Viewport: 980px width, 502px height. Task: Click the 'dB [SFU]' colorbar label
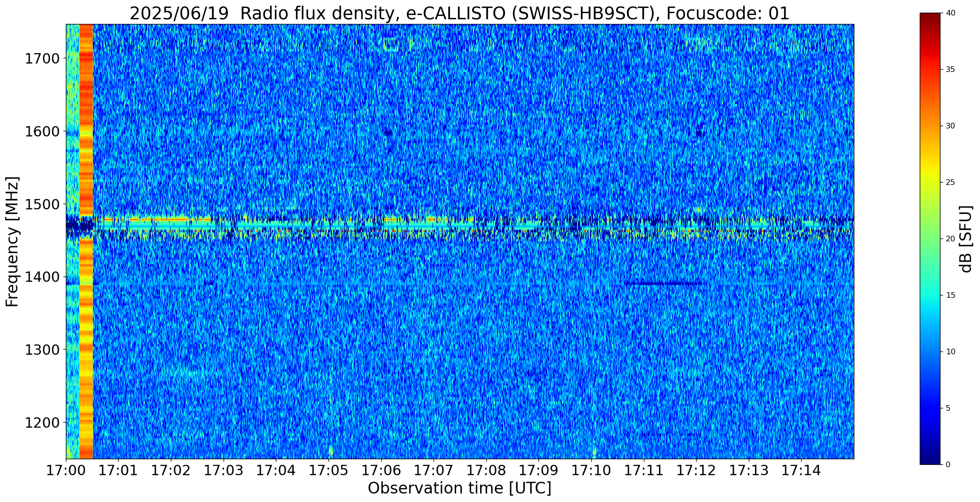click(x=966, y=239)
